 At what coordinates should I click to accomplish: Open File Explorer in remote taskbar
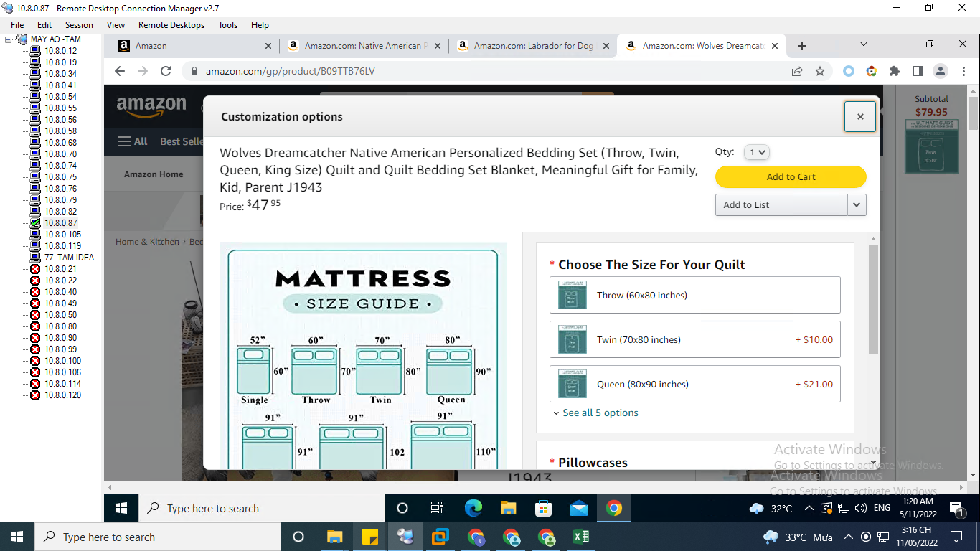509,508
